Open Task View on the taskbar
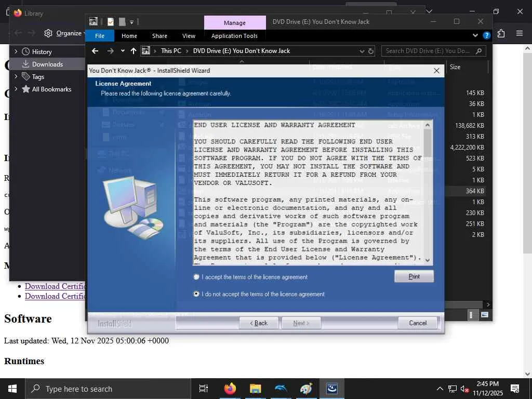 [203, 389]
